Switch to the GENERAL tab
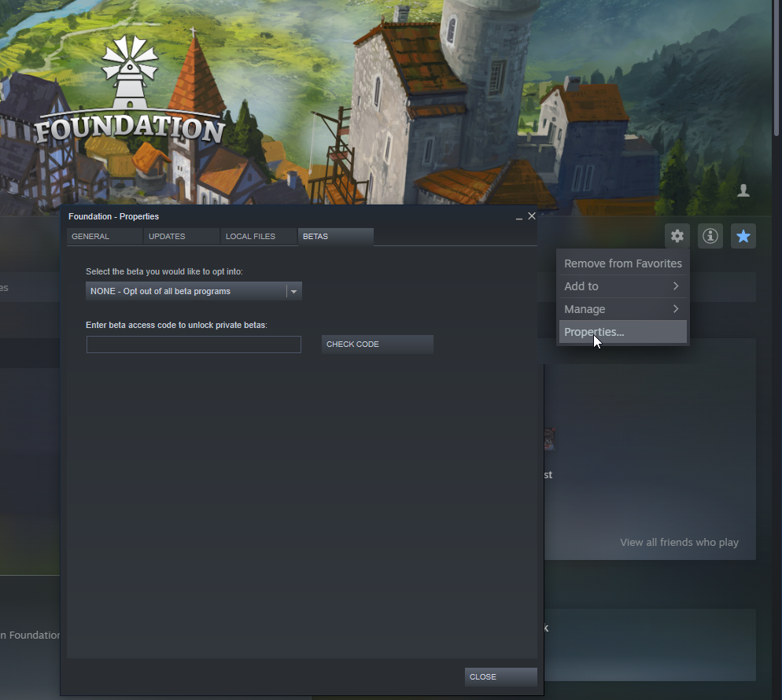The width and height of the screenshot is (782, 700). pos(104,236)
